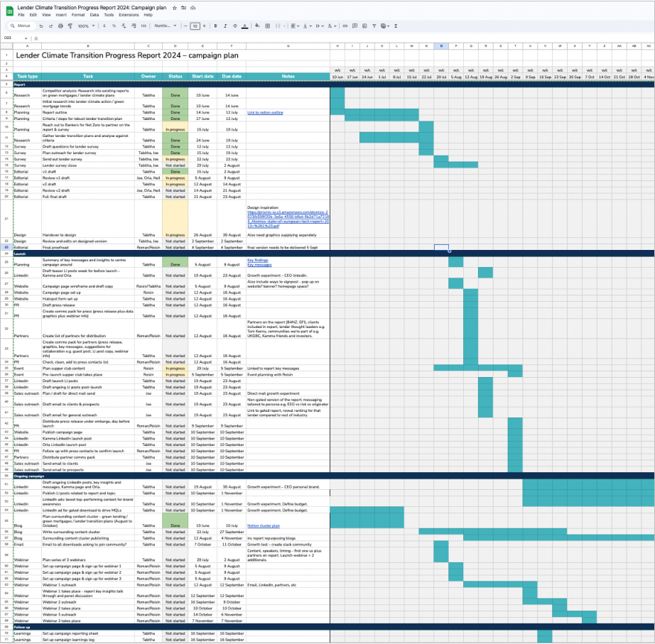Toggle bold formatting
655x644 pixels.
(x=215, y=26)
